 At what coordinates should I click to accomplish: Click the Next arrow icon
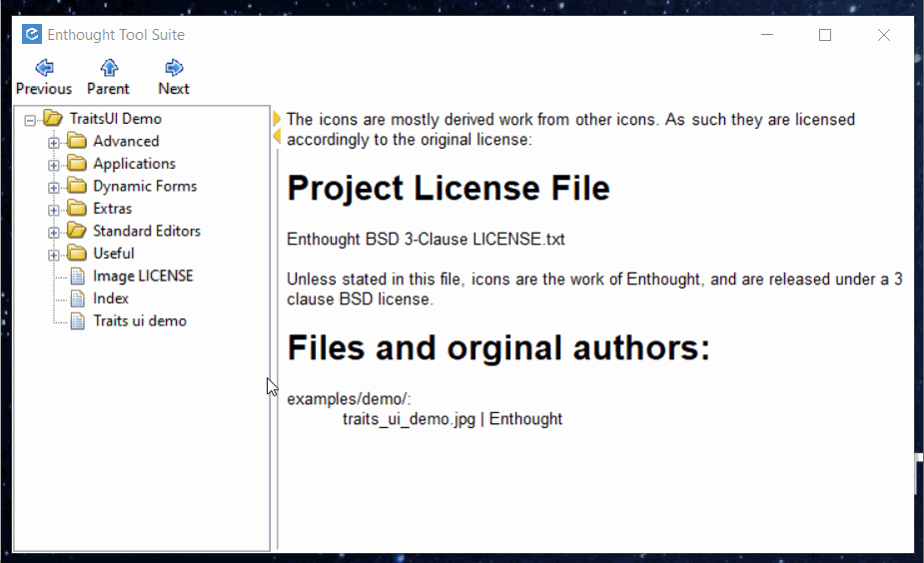tap(174, 68)
